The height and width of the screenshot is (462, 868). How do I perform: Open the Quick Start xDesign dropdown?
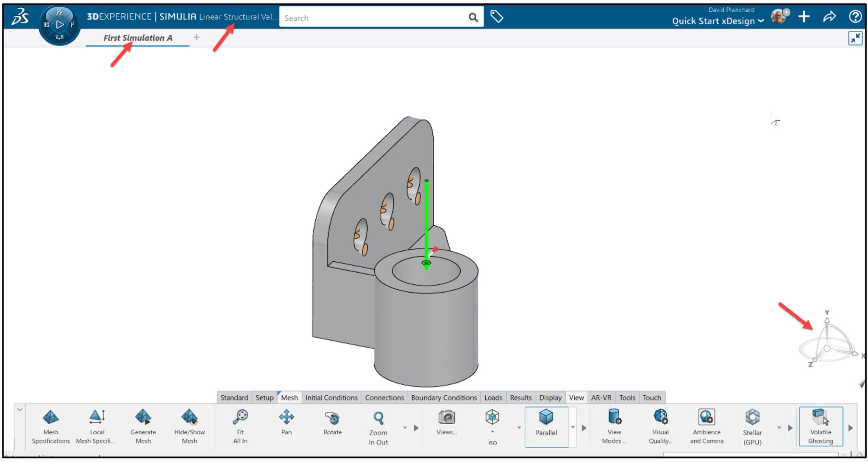pyautogui.click(x=717, y=21)
